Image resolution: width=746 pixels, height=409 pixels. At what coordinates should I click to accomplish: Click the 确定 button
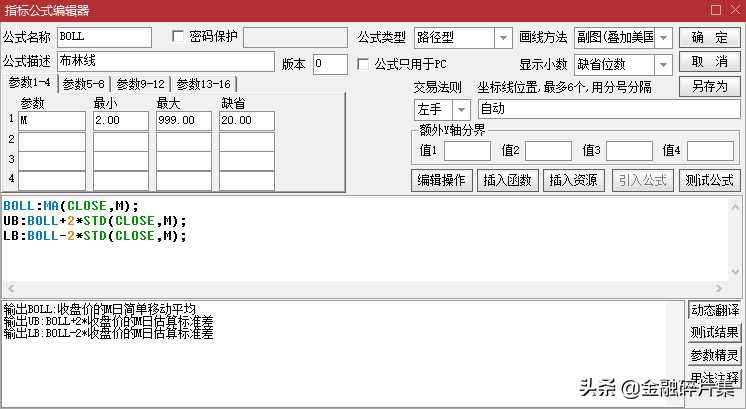709,38
